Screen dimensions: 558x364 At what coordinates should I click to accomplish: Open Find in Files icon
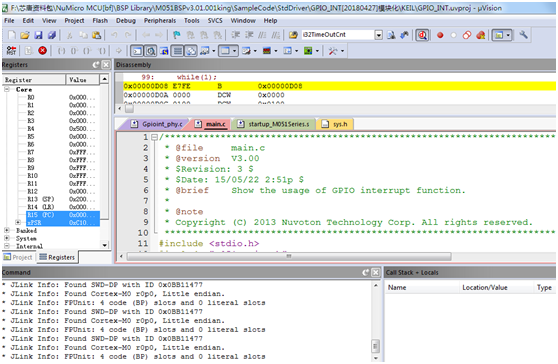[293, 35]
